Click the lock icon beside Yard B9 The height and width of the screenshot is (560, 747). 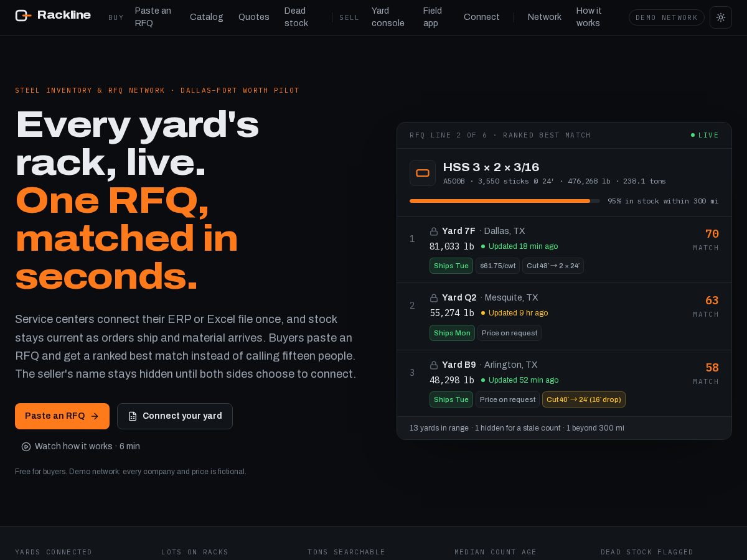(434, 365)
